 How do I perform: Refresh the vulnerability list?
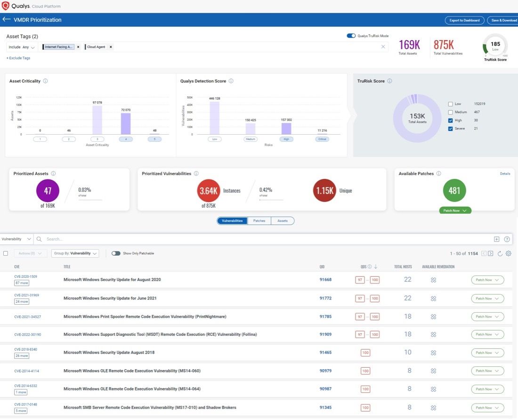[500, 254]
